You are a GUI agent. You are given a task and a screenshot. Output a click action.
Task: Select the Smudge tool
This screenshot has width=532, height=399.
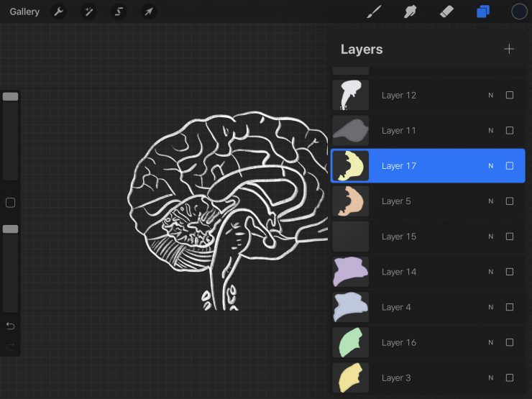coord(411,12)
